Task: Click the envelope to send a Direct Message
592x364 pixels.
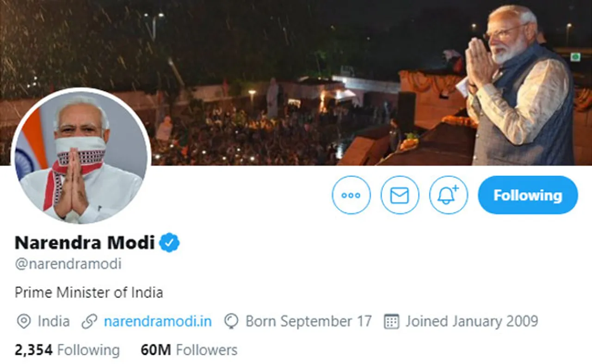Action: click(400, 195)
